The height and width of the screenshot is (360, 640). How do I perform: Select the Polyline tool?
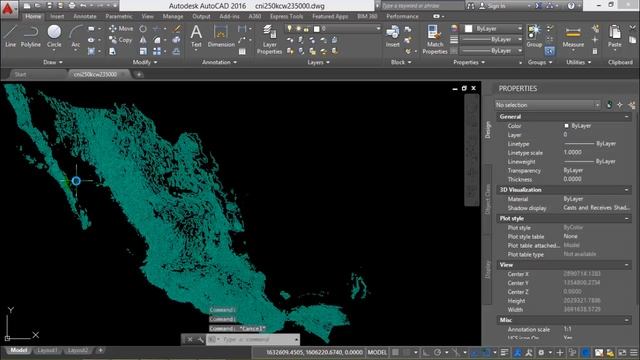(31, 36)
